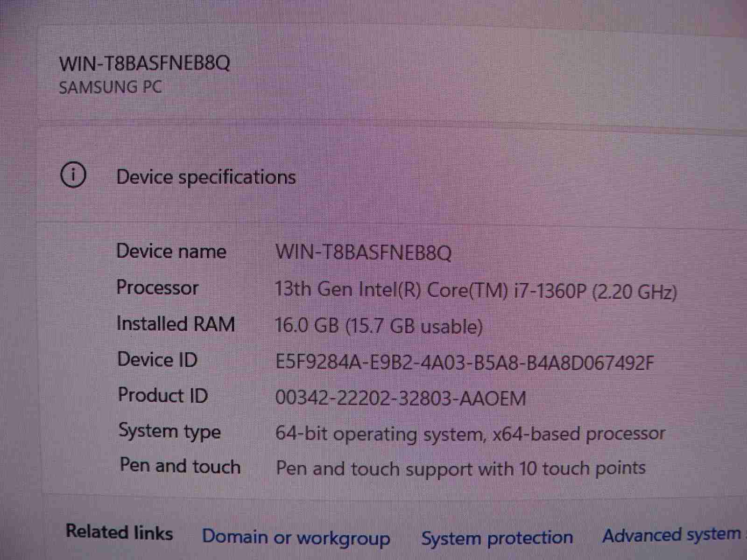Click the Installed RAM value
Image resolution: width=747 pixels, height=560 pixels.
click(x=379, y=326)
